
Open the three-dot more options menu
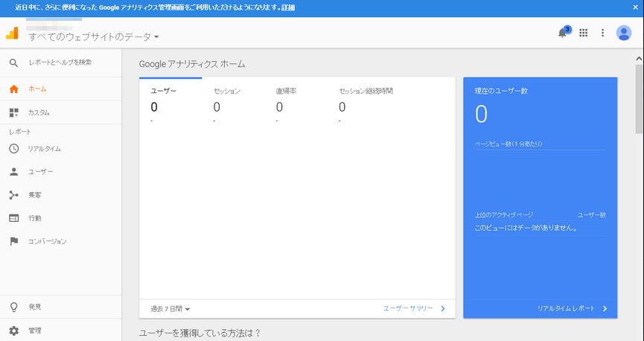(x=602, y=33)
